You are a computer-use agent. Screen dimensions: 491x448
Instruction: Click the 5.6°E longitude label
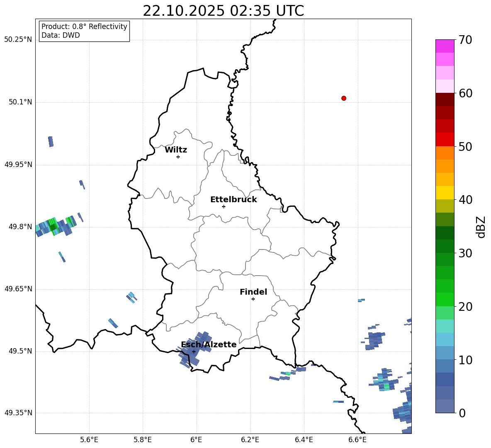point(89,440)
